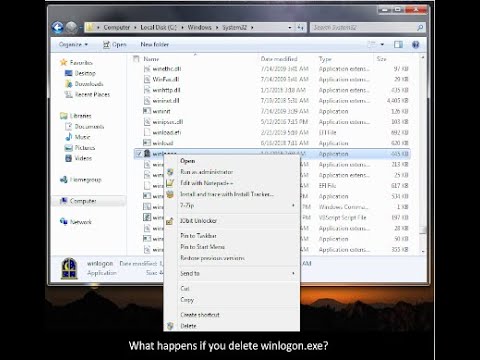
Task: Choose Open from the context menu
Action: pyautogui.click(x=188, y=161)
